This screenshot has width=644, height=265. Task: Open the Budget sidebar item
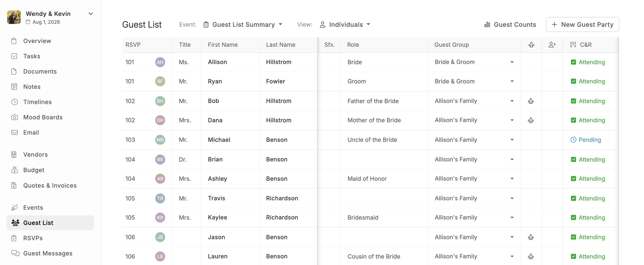pyautogui.click(x=34, y=170)
